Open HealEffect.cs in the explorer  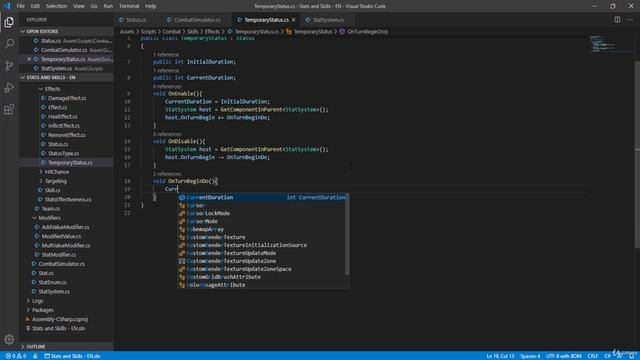coord(62,117)
